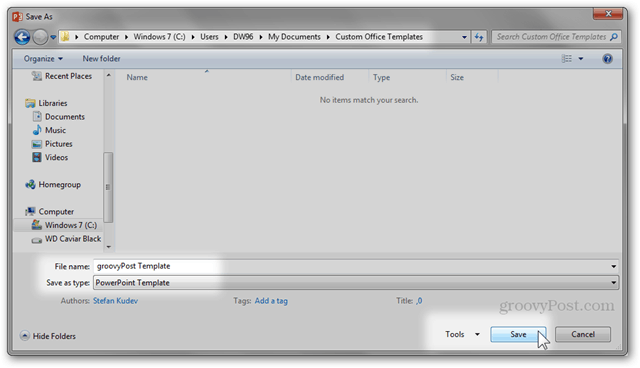Viewport: 640px width, 368px height.
Task: Click the Cancel button
Action: [x=583, y=335]
